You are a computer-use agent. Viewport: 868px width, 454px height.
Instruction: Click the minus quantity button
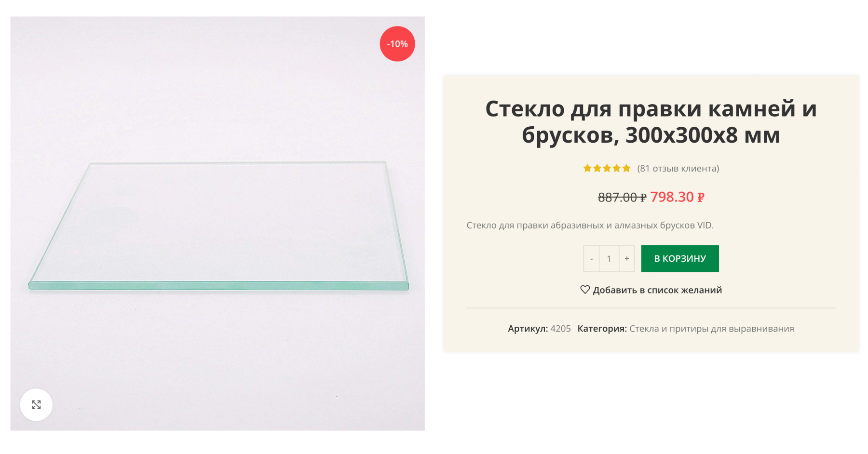pos(591,258)
